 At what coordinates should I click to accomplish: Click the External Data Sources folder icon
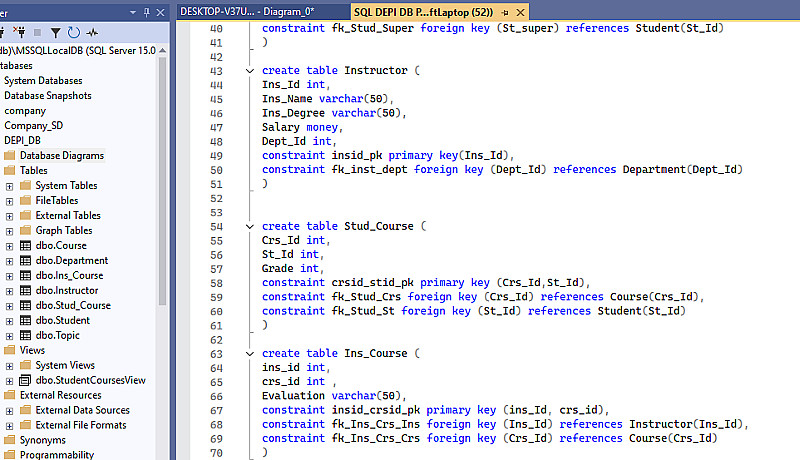[26, 410]
